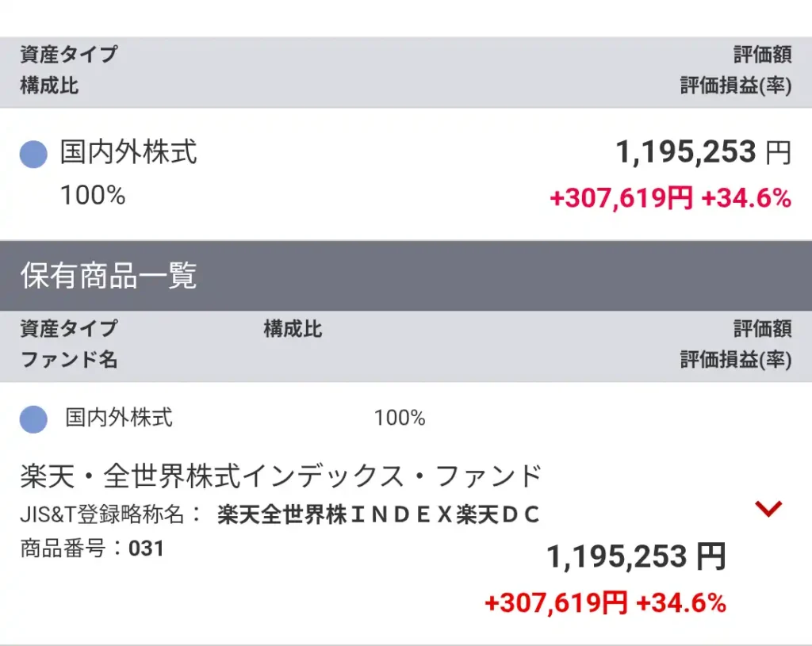Click the 構成比 header in holdings table
Image resolution: width=812 pixels, height=646 pixels.
pyautogui.click(x=293, y=329)
